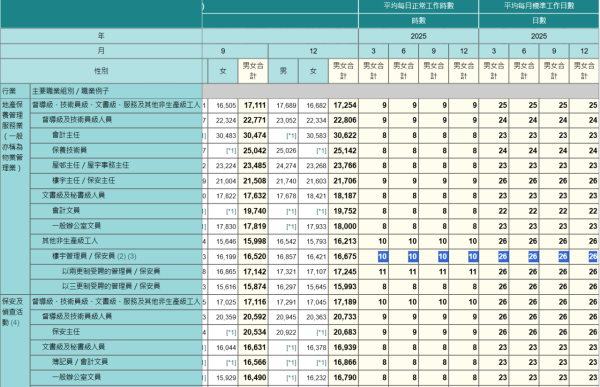Click the 月 row header

101,51
